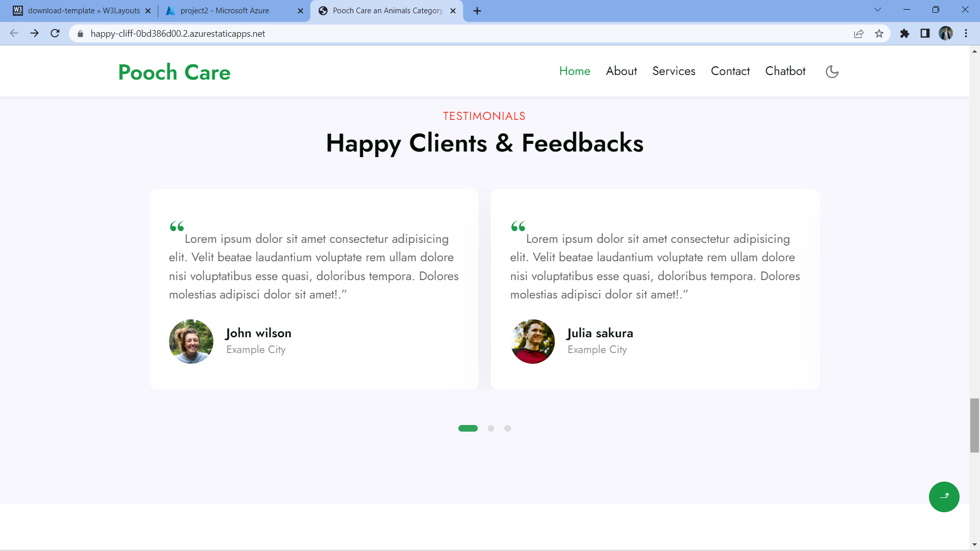Select the Pooch Care an Animals Category tab
980x551 pixels.
[x=386, y=11]
